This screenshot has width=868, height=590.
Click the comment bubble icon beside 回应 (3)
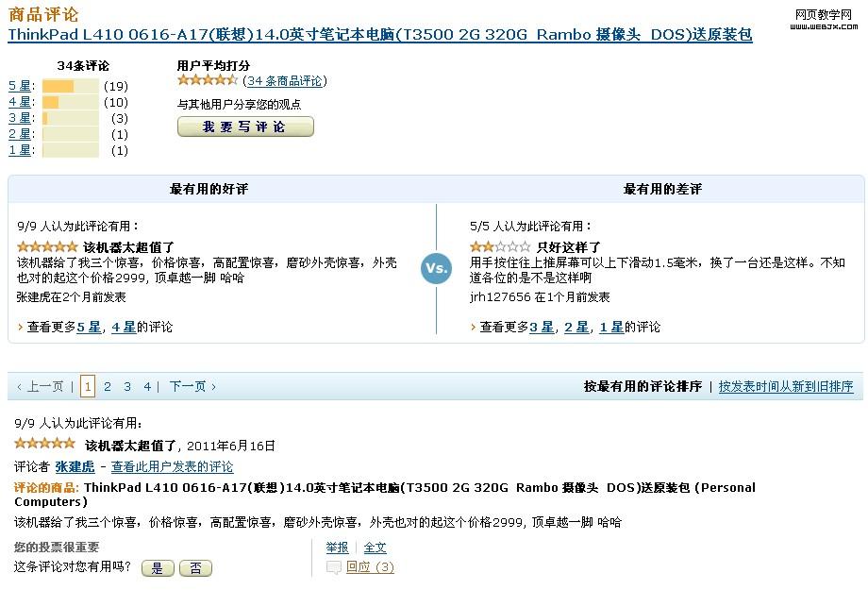333,567
